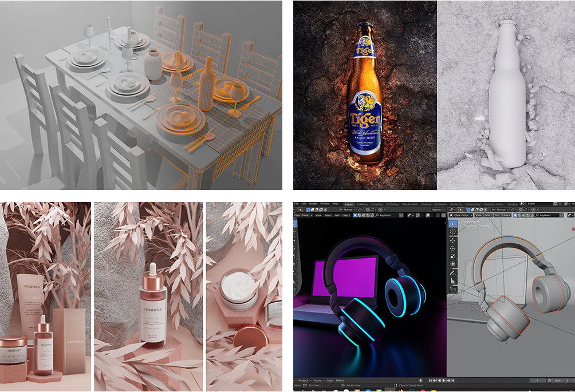Toggle the preview range clock icon
575x392 pixels.
(x=549, y=381)
